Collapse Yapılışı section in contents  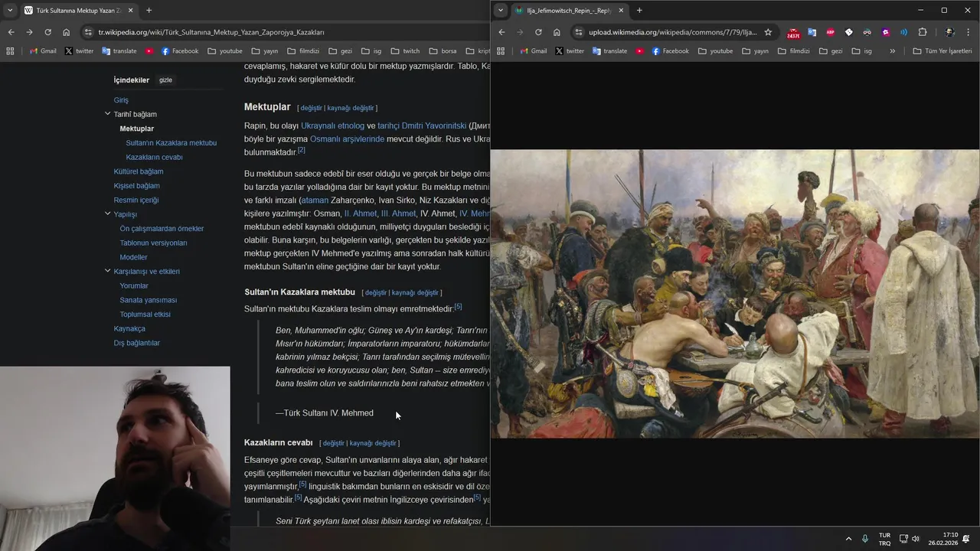pyautogui.click(x=107, y=214)
